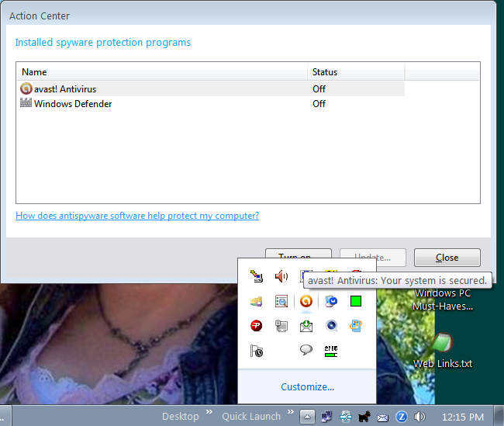This screenshot has height=426, width=504.
Task: Click the gray monitor with cable icon
Action: 281,326
